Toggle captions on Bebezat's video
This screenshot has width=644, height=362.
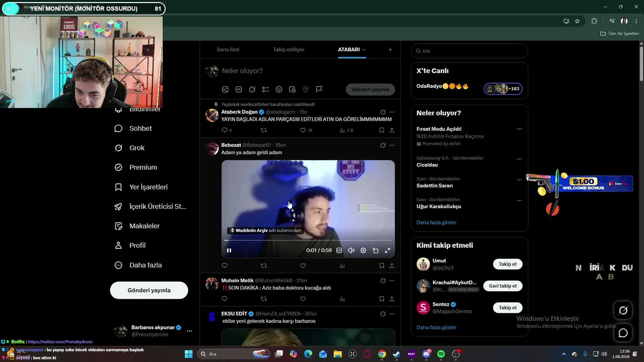(x=339, y=250)
